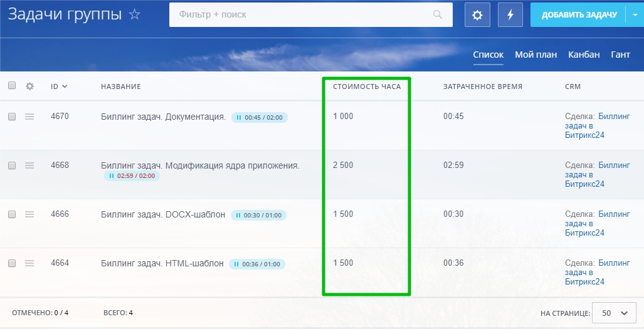Image resolution: width=644 pixels, height=329 pixels.
Task: Open task Биллинг задач. Документация.
Action: 163,117
